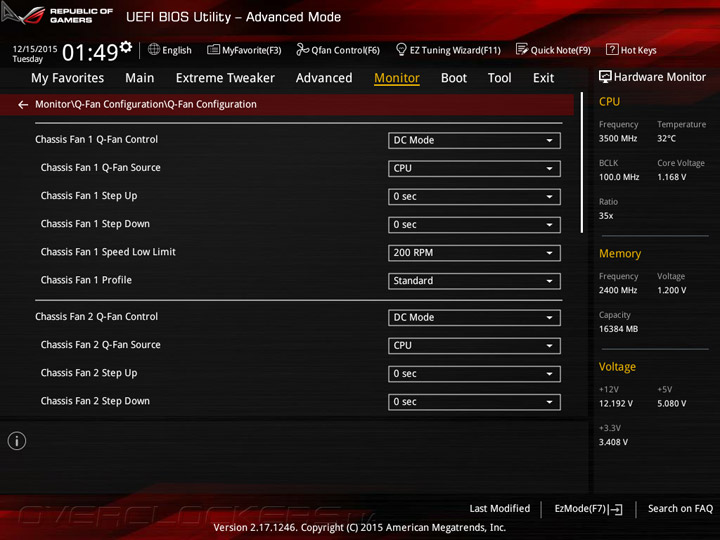720x540 pixels.
Task: Click Search on FAQ
Action: (x=680, y=508)
